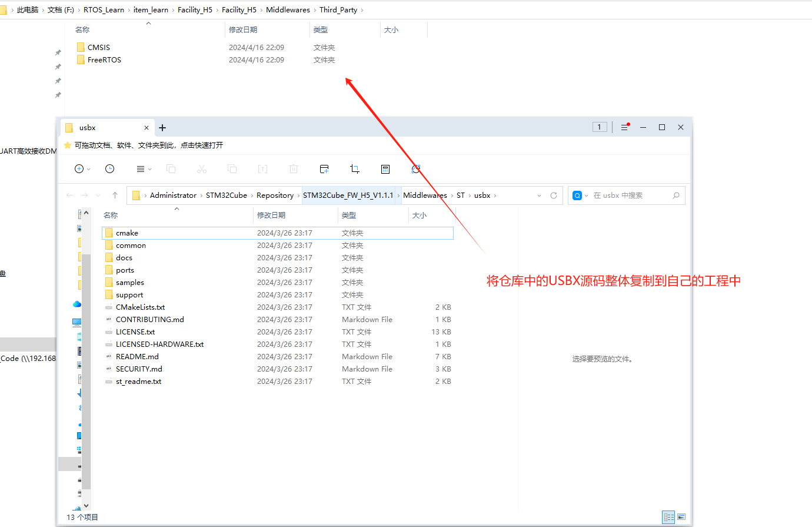Image resolution: width=812 pixels, height=527 pixels.
Task: Navigate to Middlewares via the breadcrumb
Action: click(425, 195)
